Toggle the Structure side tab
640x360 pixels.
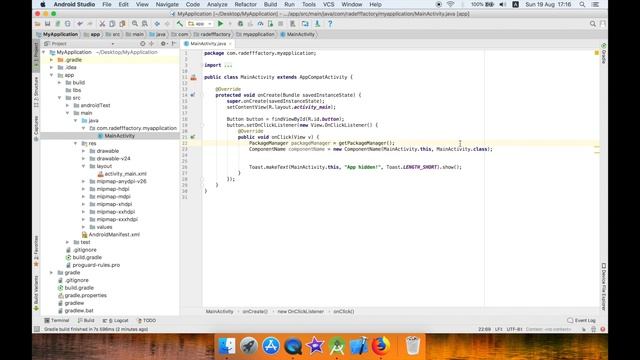pyautogui.click(x=36, y=93)
